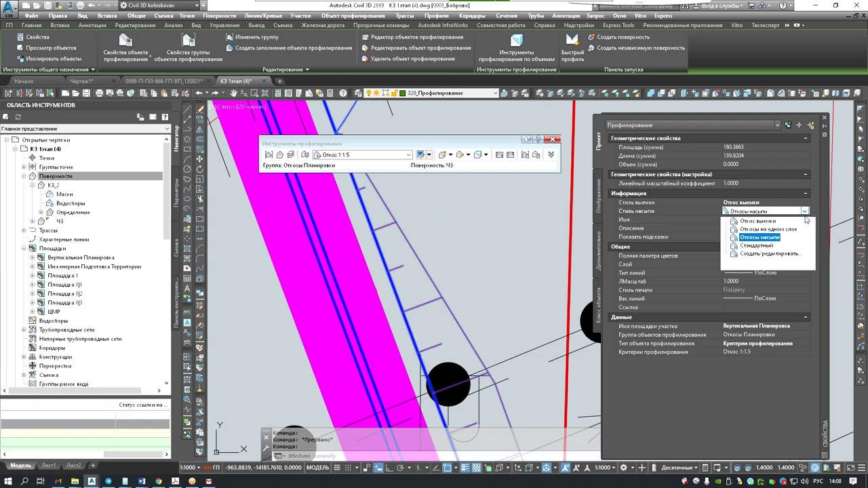Click the Search icon on Windows taskbar
The width and height of the screenshot is (868, 488).
[x=25, y=481]
